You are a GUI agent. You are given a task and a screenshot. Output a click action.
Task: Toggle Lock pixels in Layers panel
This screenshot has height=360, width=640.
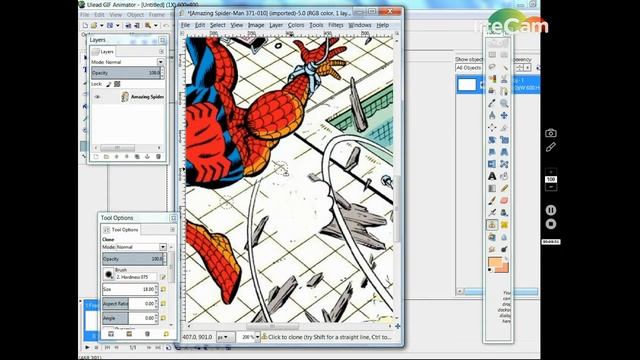(109, 84)
